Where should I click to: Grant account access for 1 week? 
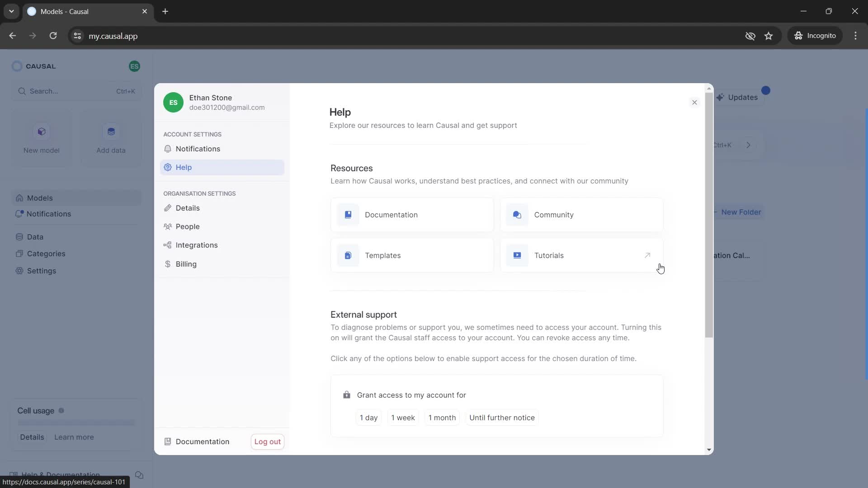tap(403, 418)
